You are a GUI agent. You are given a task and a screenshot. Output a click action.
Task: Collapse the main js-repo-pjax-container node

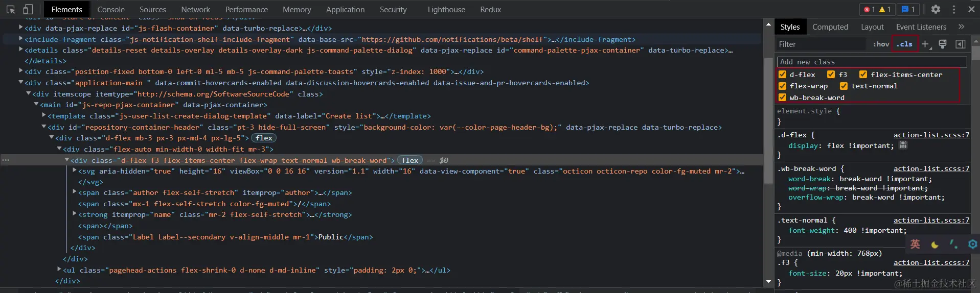[36, 105]
